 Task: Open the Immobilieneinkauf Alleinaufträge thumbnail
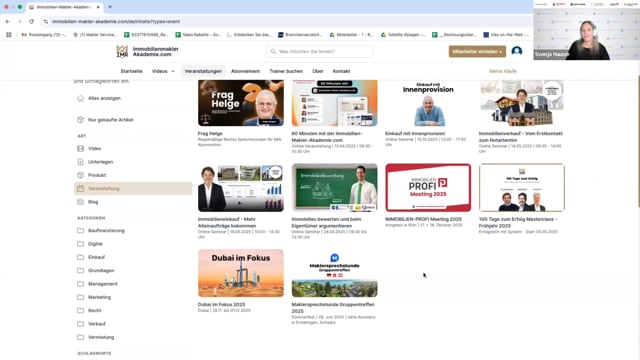click(x=241, y=188)
